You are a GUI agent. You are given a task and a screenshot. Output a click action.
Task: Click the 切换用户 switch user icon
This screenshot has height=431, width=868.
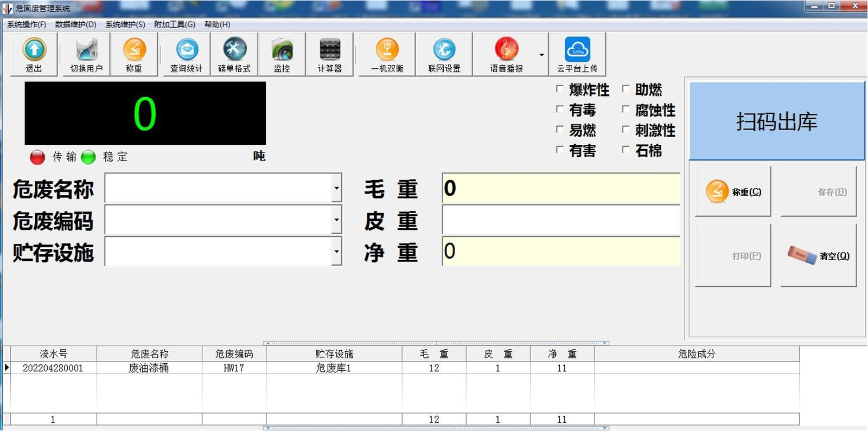pos(86,54)
